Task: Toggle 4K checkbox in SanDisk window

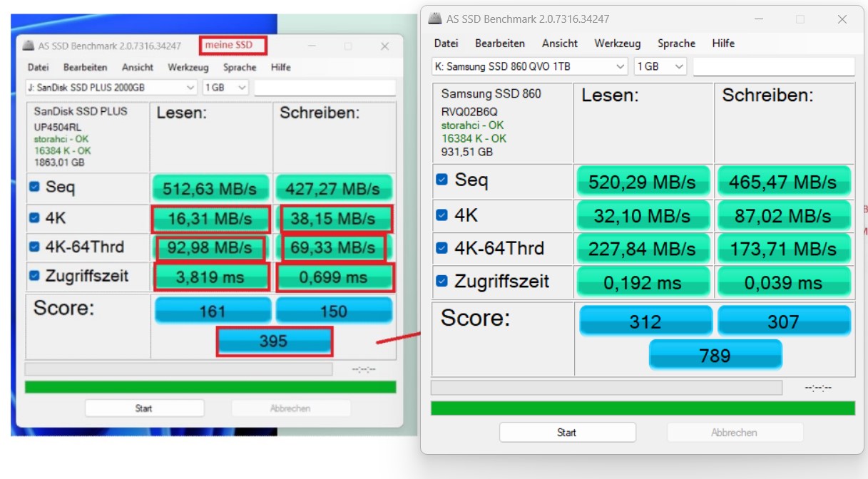Action: [x=34, y=217]
